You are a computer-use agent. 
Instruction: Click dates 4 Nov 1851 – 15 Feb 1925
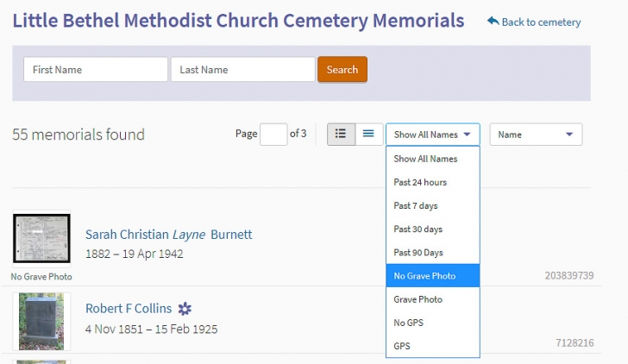152,329
